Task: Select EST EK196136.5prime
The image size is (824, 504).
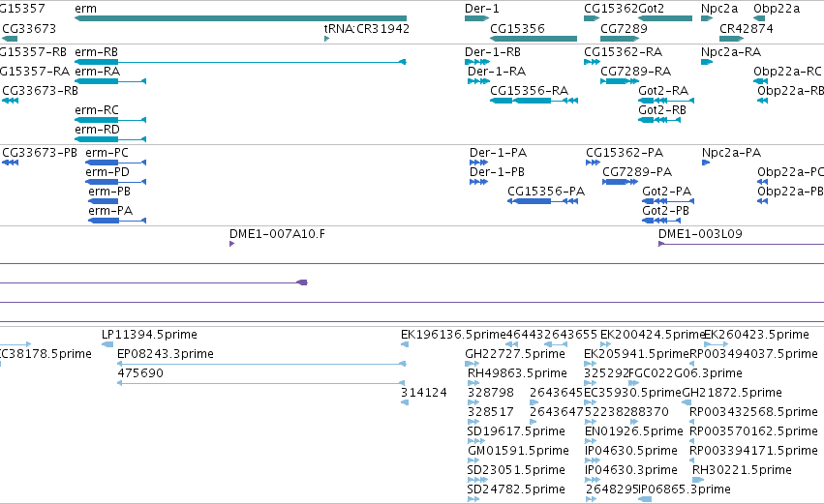Action: point(405,344)
